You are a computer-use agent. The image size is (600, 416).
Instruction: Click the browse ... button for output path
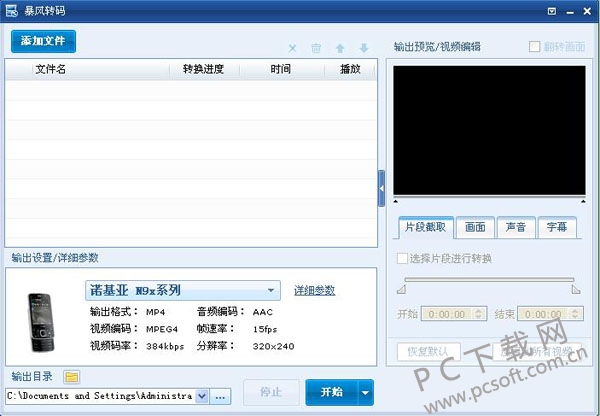click(x=220, y=396)
